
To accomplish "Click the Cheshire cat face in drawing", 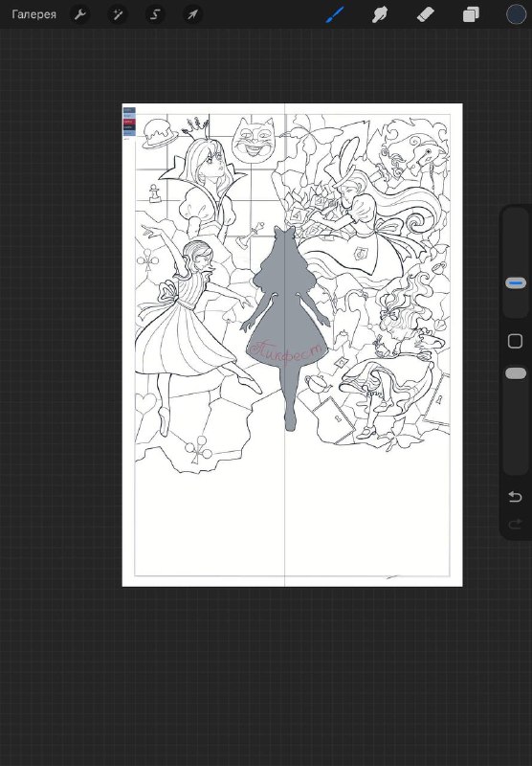I will tap(253, 139).
